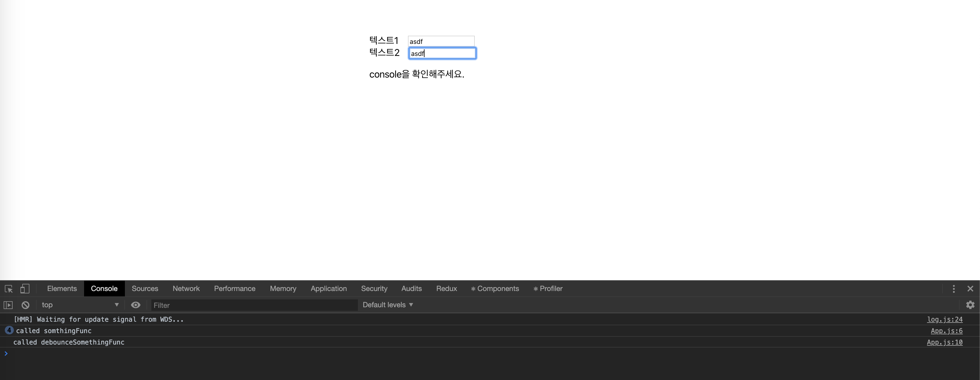The image size is (980, 380).
Task: Switch to the Elements tab
Action: tap(62, 289)
